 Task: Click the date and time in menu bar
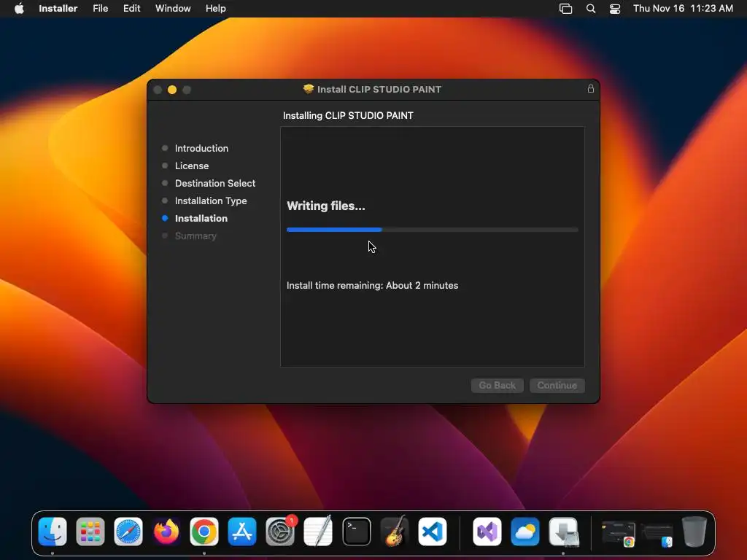683,8
